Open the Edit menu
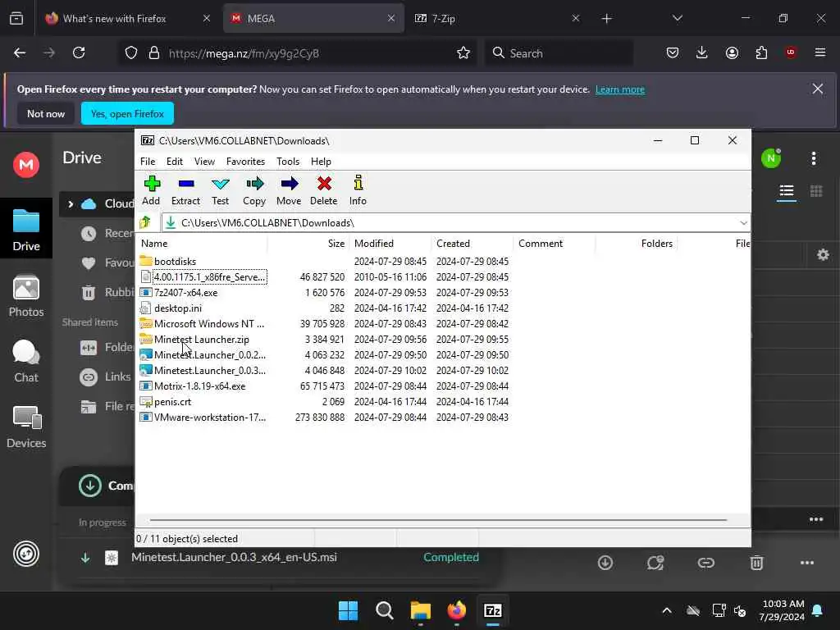 tap(174, 162)
